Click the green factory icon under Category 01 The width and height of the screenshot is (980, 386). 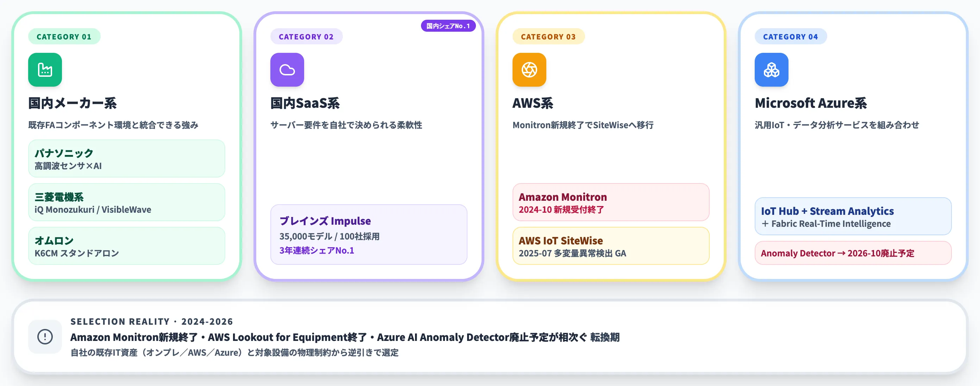click(x=45, y=70)
